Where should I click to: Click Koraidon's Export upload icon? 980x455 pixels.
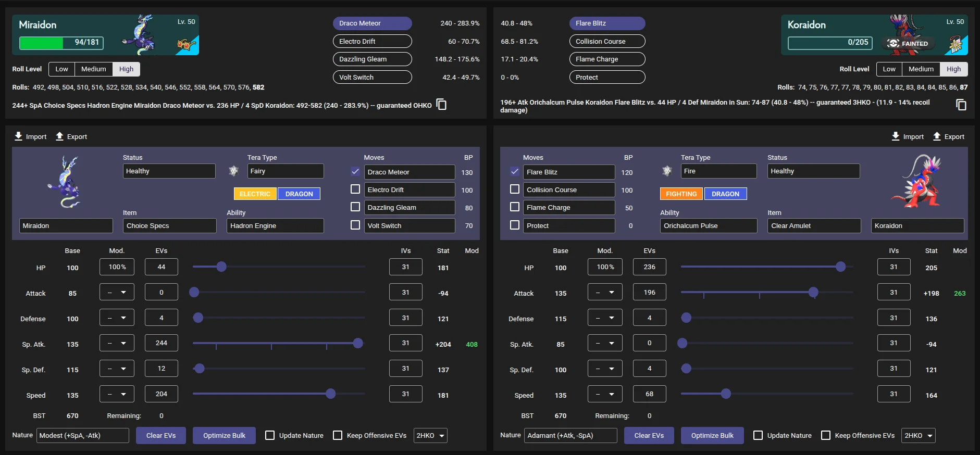(x=937, y=136)
